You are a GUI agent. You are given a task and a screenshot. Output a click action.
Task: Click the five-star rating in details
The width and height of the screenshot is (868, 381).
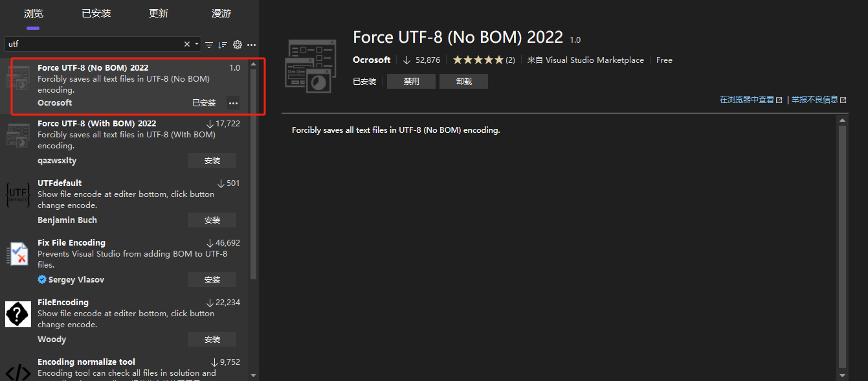478,60
